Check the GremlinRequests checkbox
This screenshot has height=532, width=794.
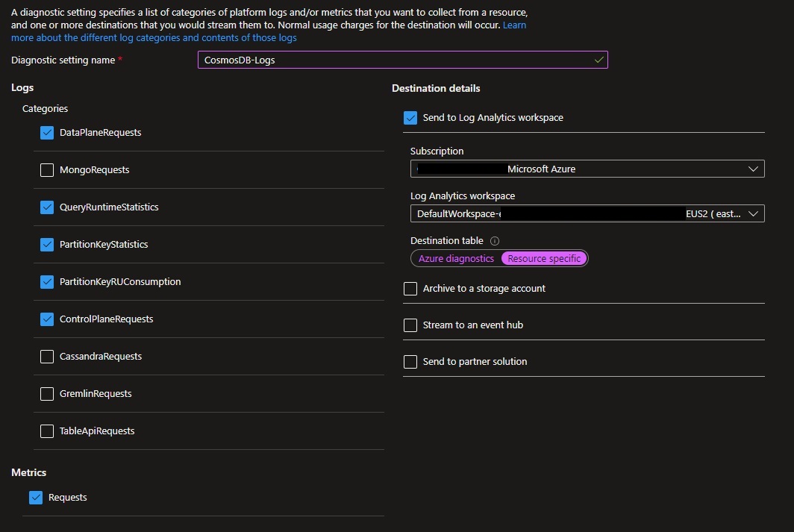pos(47,394)
